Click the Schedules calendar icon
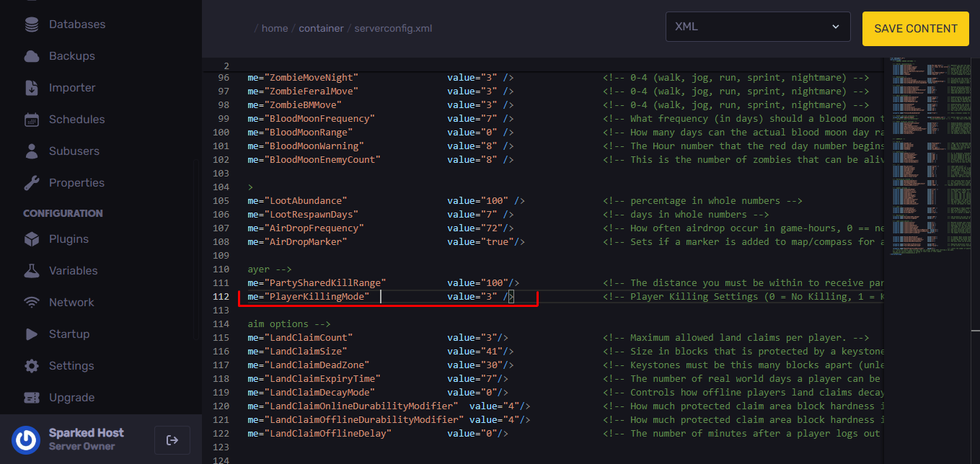The width and height of the screenshot is (980, 464). click(32, 120)
